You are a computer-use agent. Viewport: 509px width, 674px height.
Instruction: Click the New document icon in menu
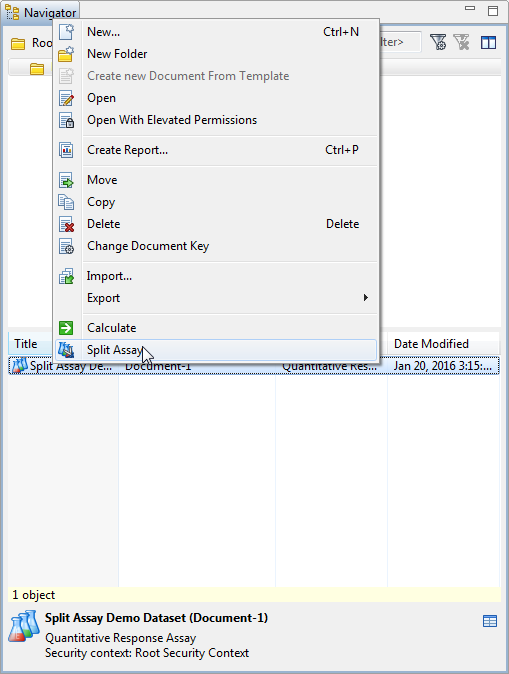pos(66,32)
